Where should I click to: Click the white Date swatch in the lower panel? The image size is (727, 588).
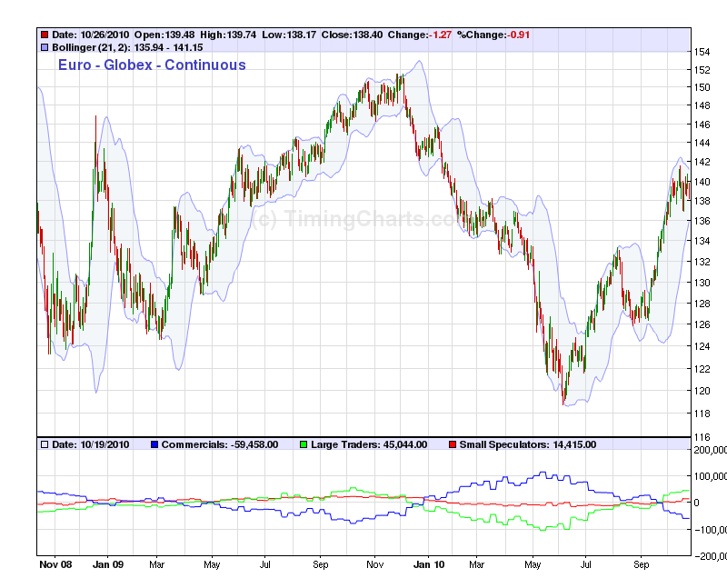45,444
